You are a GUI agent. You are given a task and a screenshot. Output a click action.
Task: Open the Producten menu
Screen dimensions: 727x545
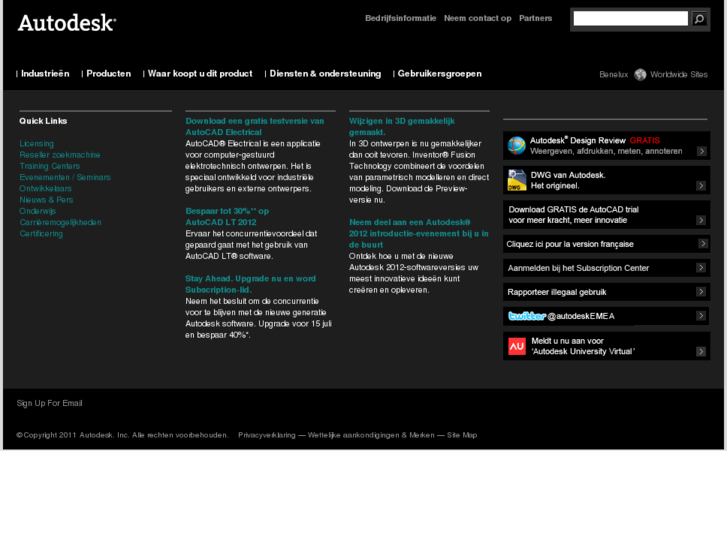coord(108,74)
